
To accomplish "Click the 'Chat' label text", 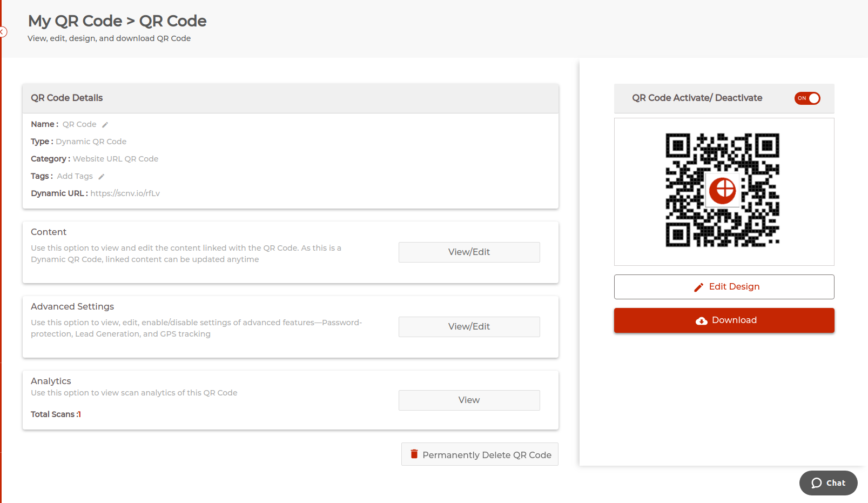I will tap(836, 483).
